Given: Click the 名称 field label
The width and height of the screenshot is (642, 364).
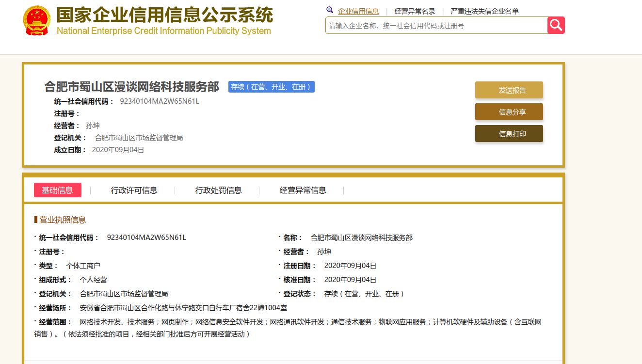Looking at the screenshot, I should [x=293, y=237].
